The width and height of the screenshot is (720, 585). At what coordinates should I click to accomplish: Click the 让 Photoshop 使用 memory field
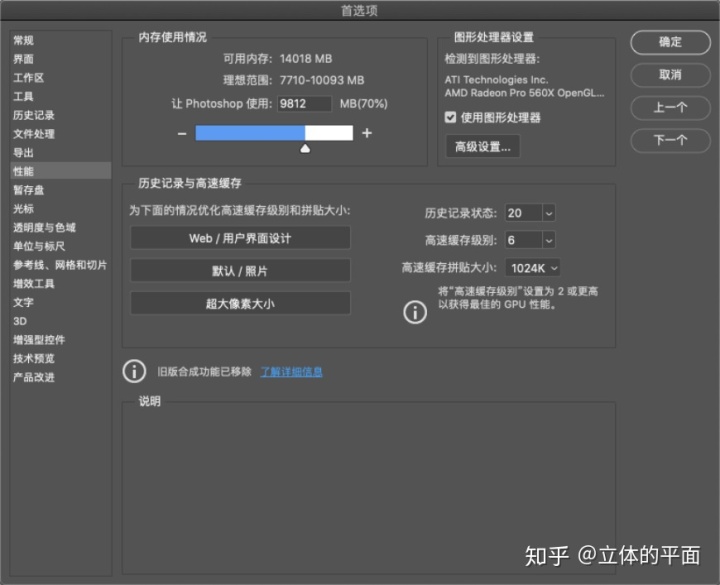pos(304,104)
